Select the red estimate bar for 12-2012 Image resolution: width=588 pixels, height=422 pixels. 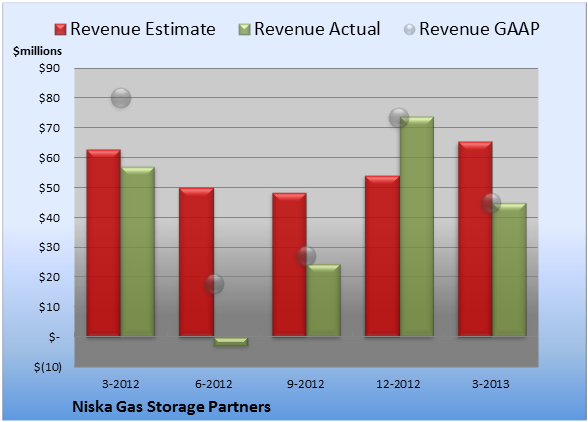click(x=382, y=256)
